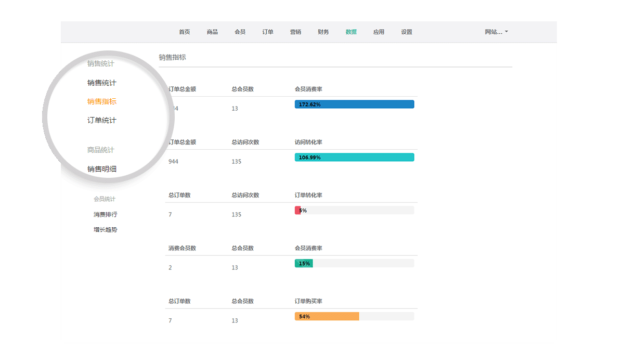The height and width of the screenshot is (364, 624).
Task: Open the 订单 navigation item
Action: pos(268,32)
